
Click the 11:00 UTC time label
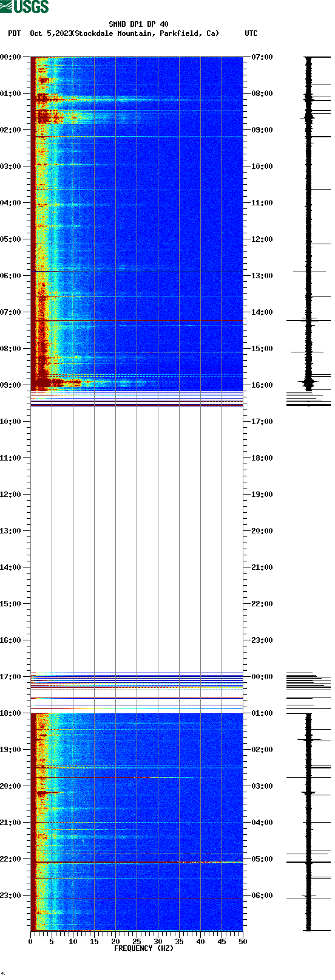pyautogui.click(x=262, y=203)
